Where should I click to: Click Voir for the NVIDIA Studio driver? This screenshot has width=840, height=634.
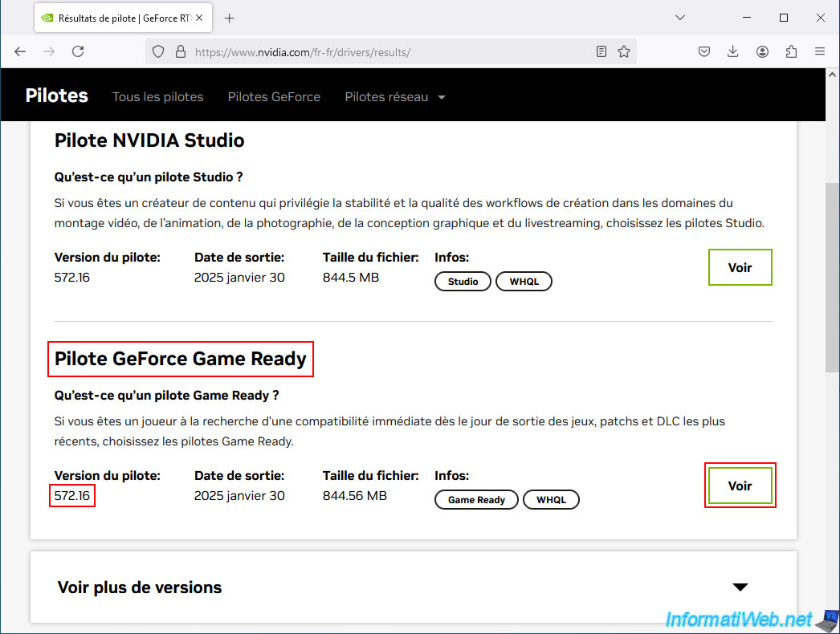pyautogui.click(x=740, y=267)
